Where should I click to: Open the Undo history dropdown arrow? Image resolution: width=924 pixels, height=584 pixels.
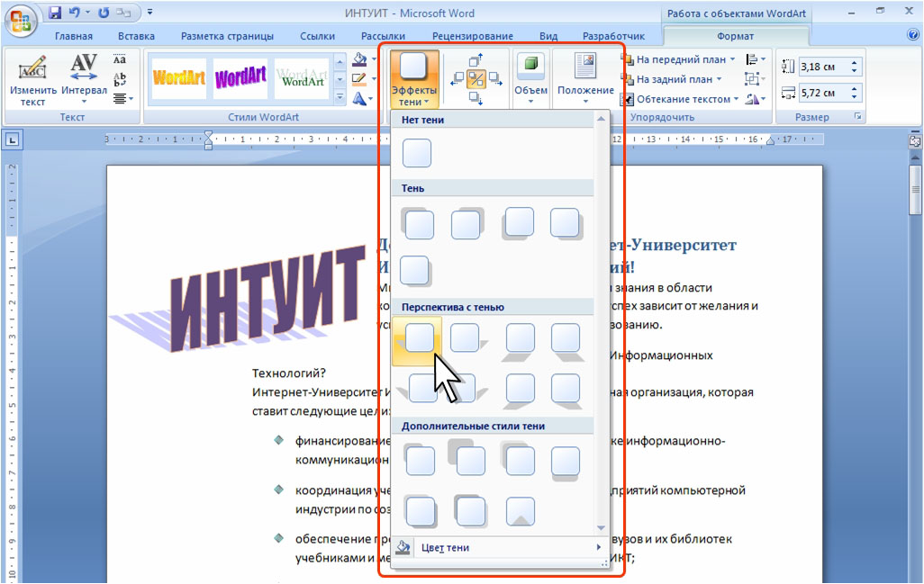(87, 13)
